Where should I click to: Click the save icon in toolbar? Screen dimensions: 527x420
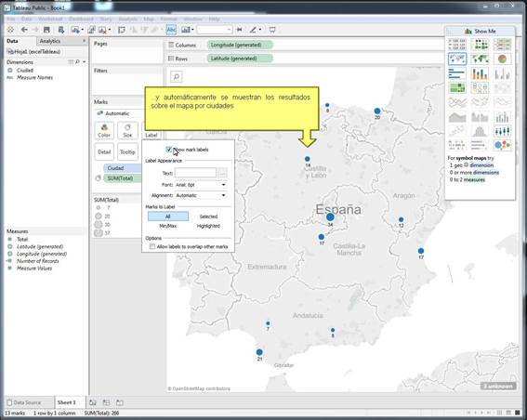click(x=46, y=30)
